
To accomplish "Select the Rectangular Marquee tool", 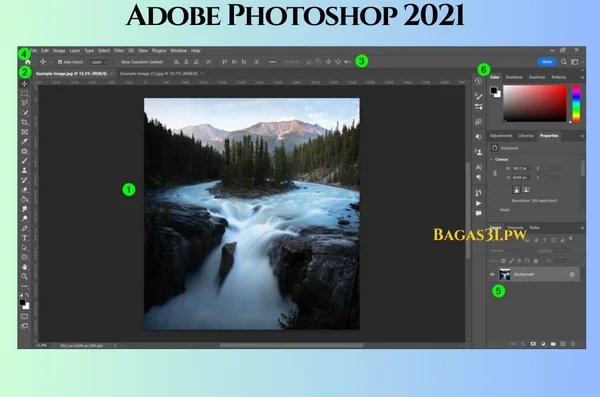I will point(24,93).
